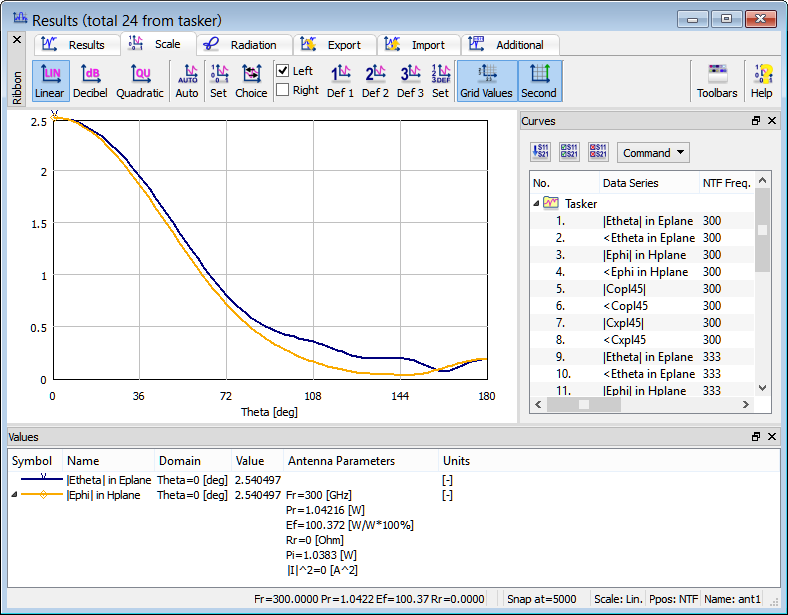Open the Set scale tool
This screenshot has width=788, height=615.
[x=218, y=81]
